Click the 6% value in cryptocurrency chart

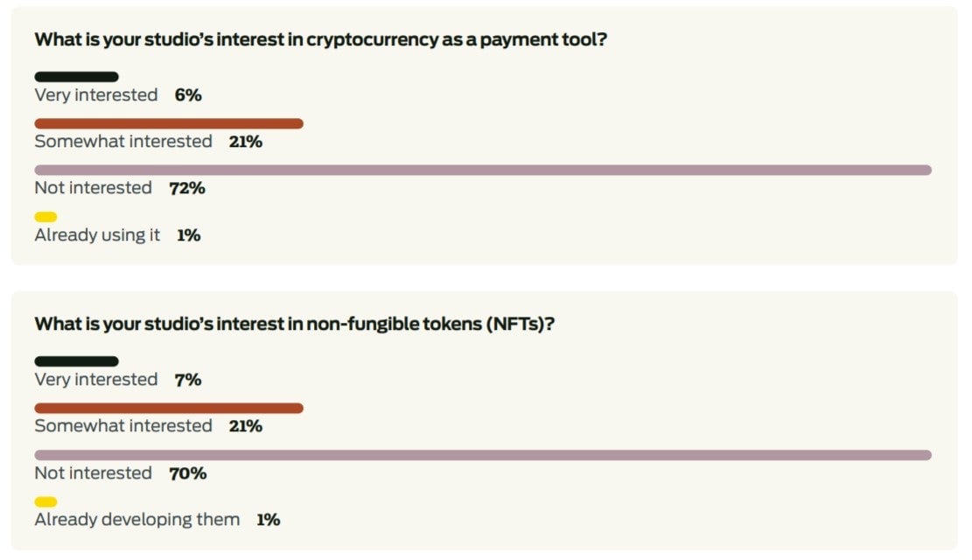(188, 95)
